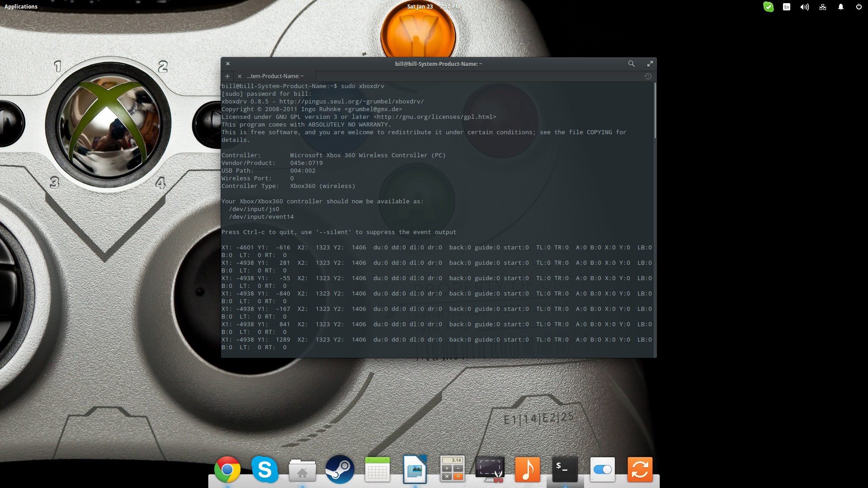Maximize terminal with the expand arrows icon
The width and height of the screenshot is (868, 488).
(x=650, y=64)
